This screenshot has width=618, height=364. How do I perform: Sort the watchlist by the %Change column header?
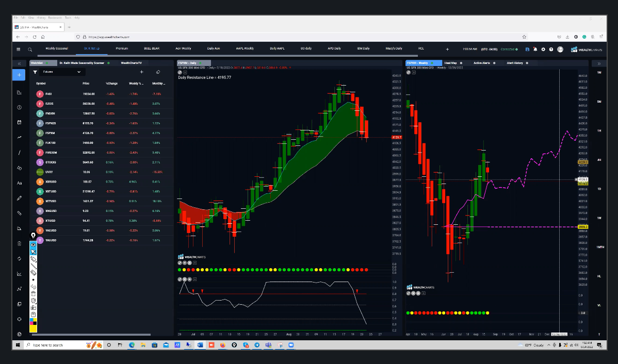click(x=112, y=84)
